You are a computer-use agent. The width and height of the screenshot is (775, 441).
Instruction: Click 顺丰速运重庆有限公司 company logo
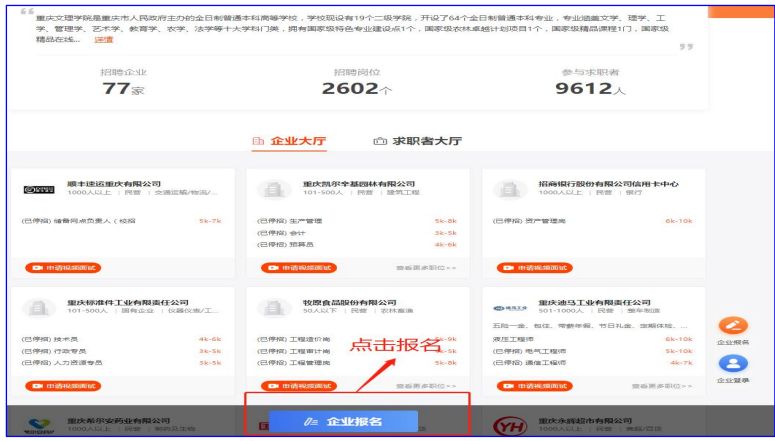pyautogui.click(x=39, y=189)
